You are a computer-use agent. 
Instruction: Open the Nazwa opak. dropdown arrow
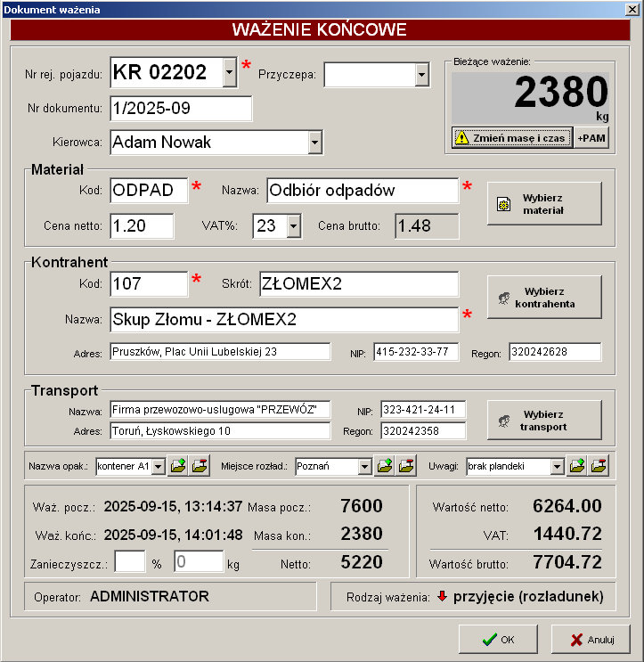(x=159, y=467)
